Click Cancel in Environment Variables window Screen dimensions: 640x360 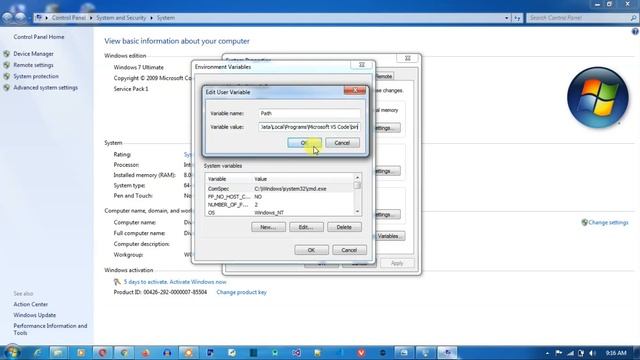tap(349, 250)
